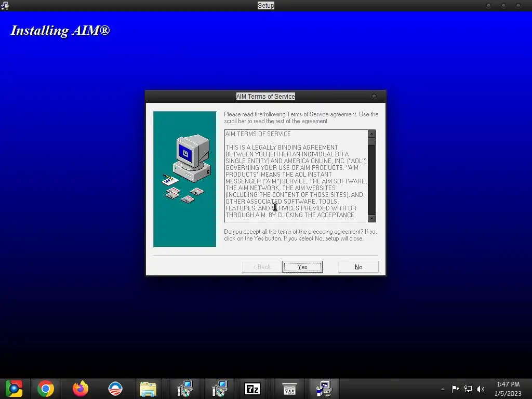The image size is (532, 399).
Task: Click the AIM Terms of Service title bar
Action: [265, 96]
